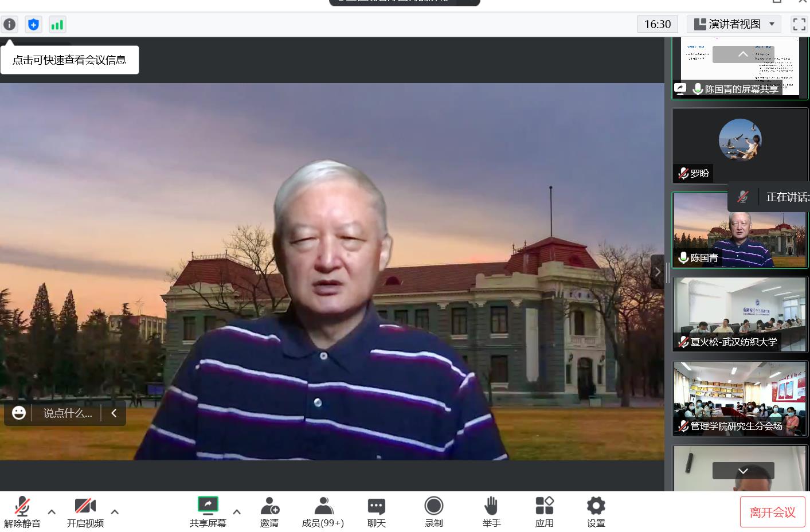Expand the video options arrow beside 开启视频
This screenshot has width=810, height=532.
115,511
